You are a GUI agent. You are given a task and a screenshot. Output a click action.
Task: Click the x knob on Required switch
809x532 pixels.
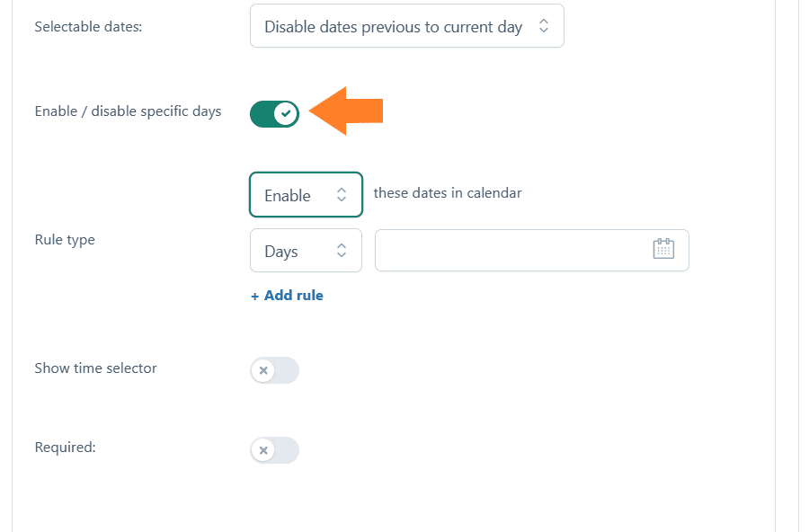263,450
